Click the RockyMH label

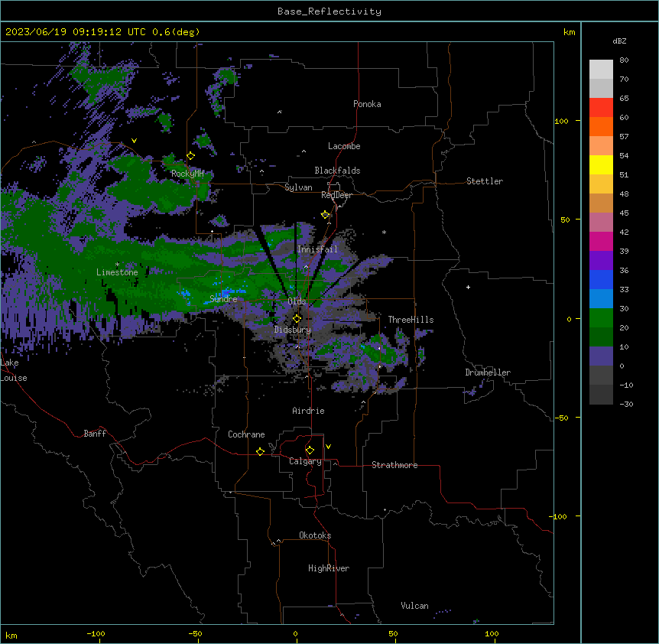187,174
